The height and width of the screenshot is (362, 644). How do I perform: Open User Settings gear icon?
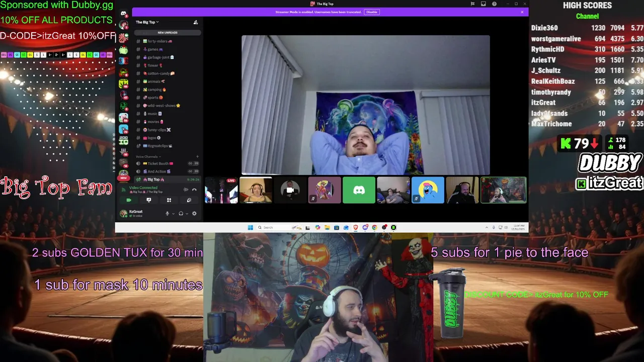[x=194, y=214]
